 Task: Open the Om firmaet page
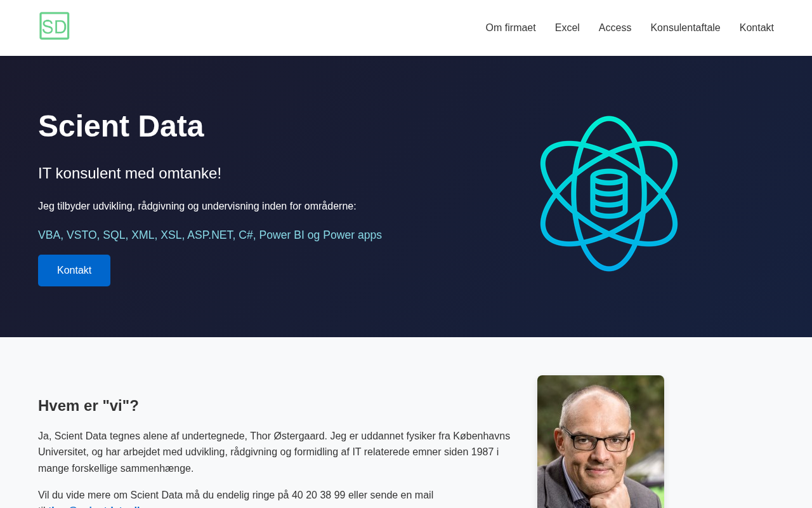click(511, 28)
